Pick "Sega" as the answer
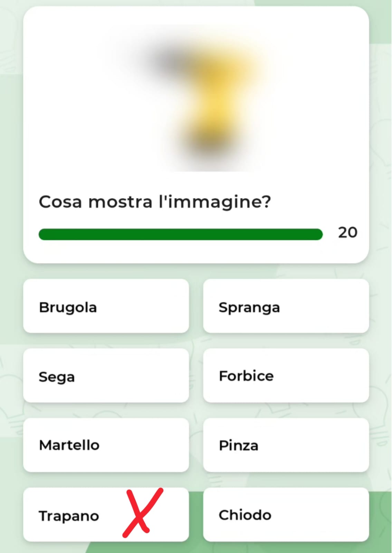 click(106, 376)
